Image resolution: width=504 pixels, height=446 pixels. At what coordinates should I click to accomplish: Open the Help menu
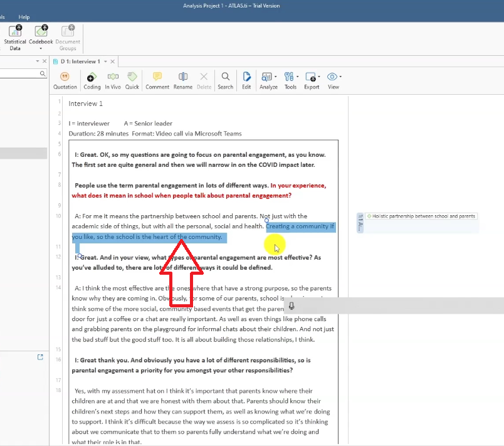pos(24,17)
